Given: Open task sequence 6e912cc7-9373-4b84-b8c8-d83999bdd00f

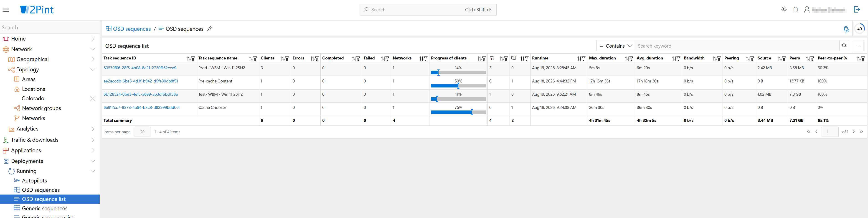Looking at the screenshot, I should (x=142, y=107).
